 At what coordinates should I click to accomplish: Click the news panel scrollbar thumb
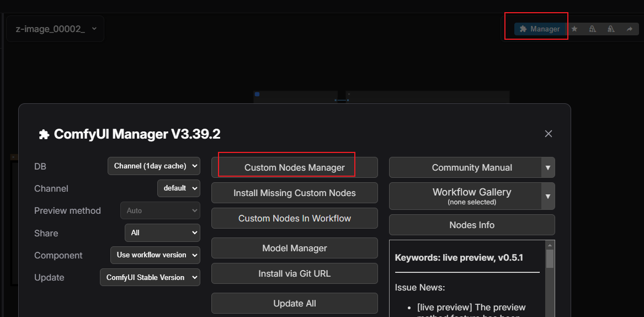(550, 259)
